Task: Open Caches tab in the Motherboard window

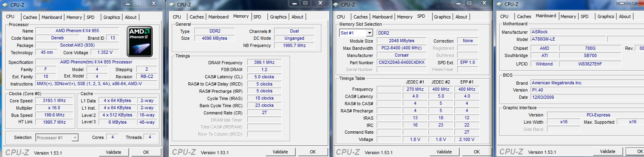Action: point(524,16)
